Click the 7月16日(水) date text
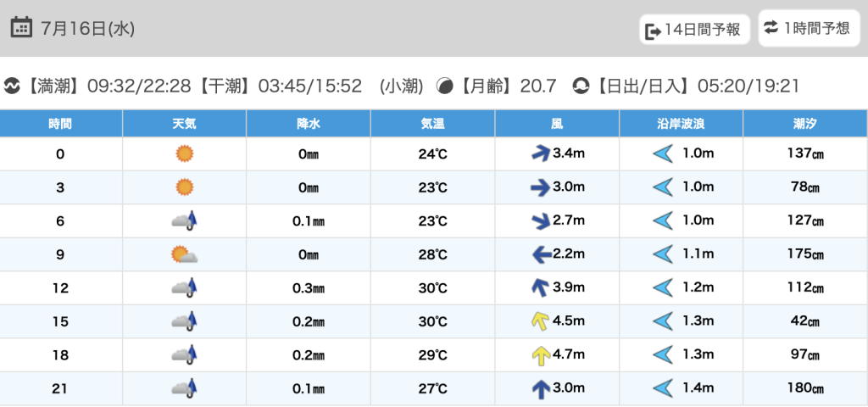This screenshot has height=407, width=868. click(x=87, y=29)
